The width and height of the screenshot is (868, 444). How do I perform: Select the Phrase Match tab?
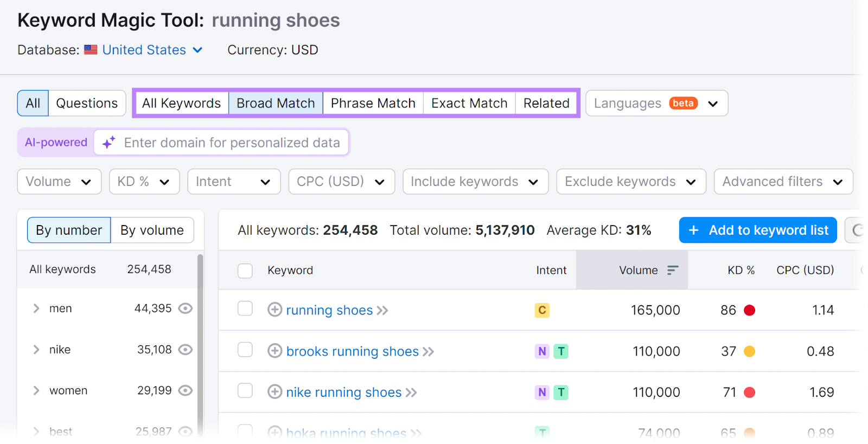373,103
